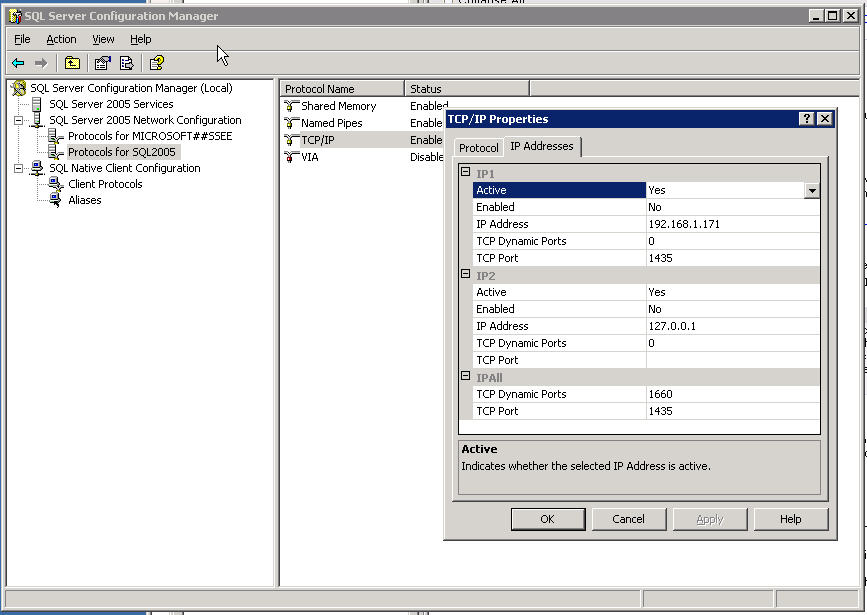Open the Active value dropdown for IP1
The width and height of the screenshot is (867, 615).
click(812, 190)
